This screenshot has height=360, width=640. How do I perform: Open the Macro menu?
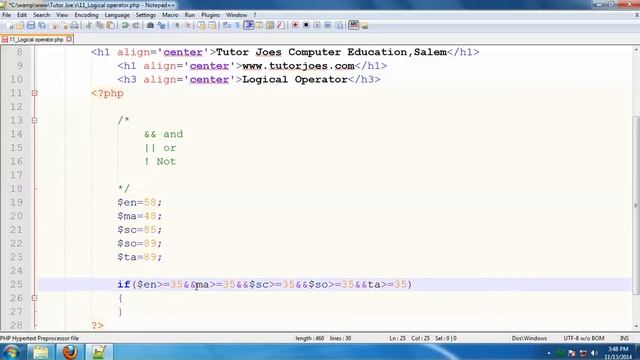tap(170, 15)
